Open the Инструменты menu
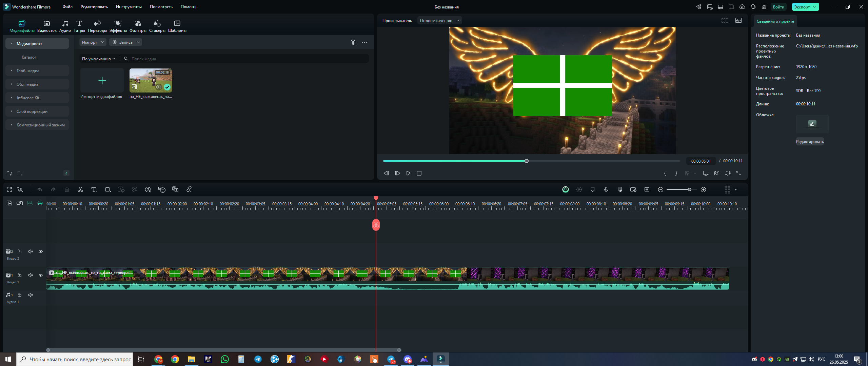868x366 pixels. (129, 7)
